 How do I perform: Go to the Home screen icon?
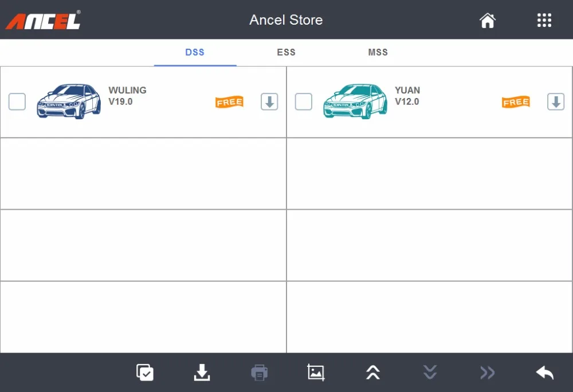[488, 21]
